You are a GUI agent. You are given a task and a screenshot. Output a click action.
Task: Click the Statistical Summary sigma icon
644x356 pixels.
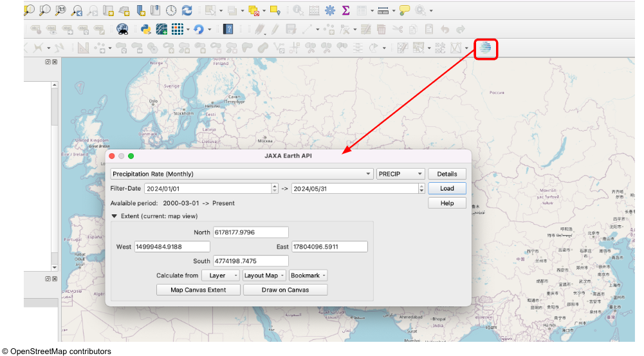pyautogui.click(x=345, y=10)
